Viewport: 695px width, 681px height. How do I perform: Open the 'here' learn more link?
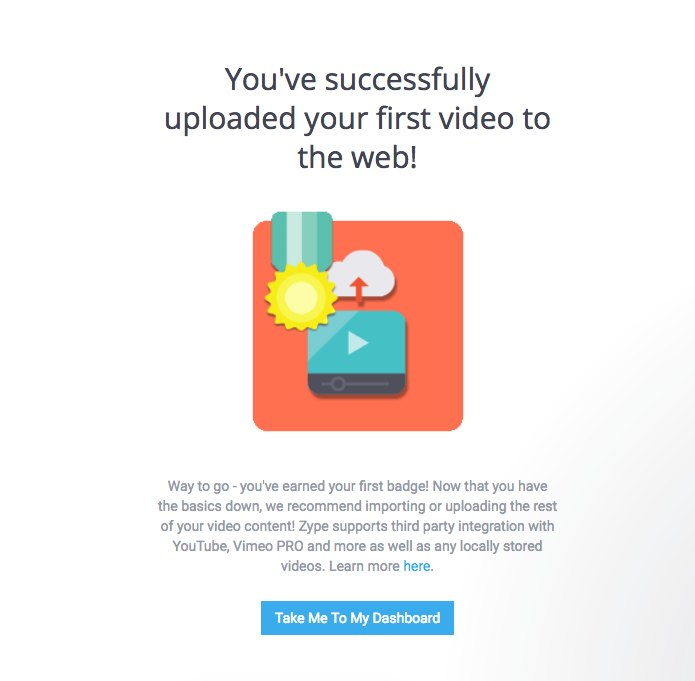(x=417, y=566)
